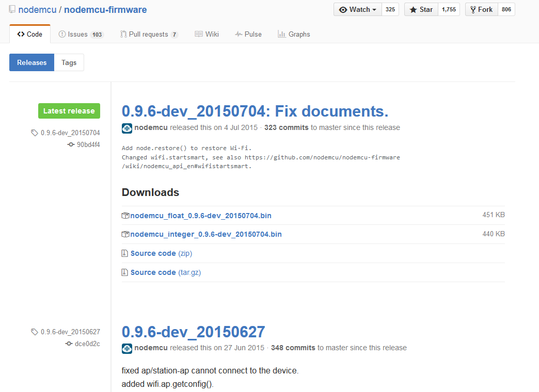This screenshot has height=392, width=539.
Task: Download nodemcu_float_0.9.6-dev_20150704.bin
Action: (x=201, y=216)
